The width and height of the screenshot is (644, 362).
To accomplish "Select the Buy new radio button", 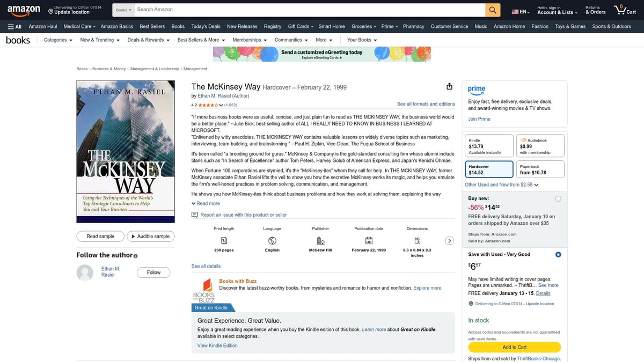I will click(x=558, y=198).
